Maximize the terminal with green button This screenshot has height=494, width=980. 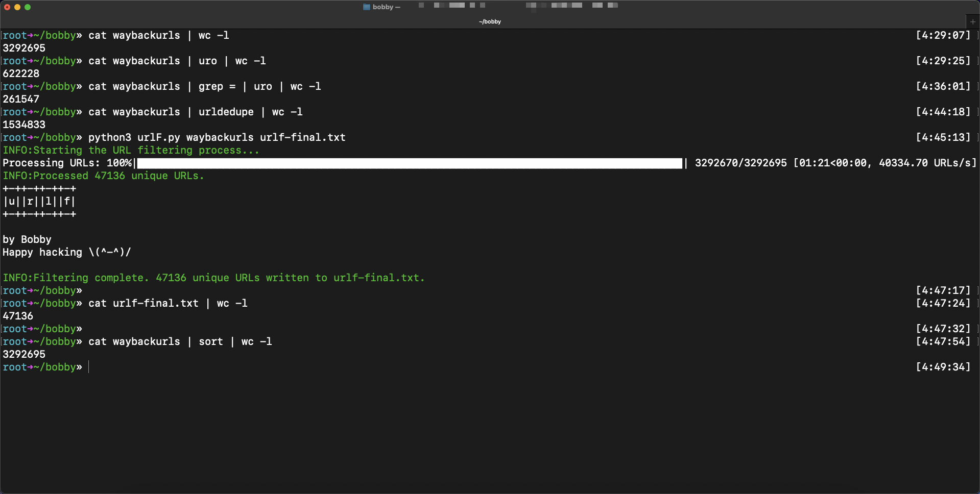pyautogui.click(x=28, y=7)
